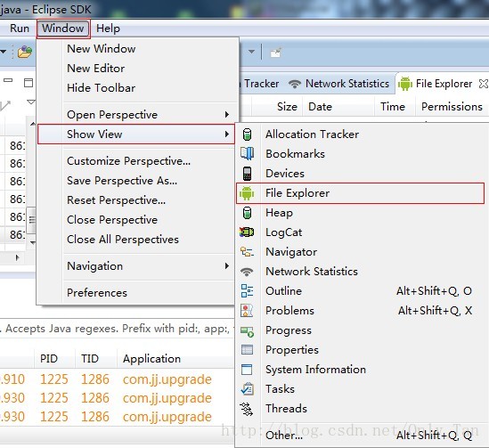489x448 pixels.
Task: Click the pin icon in the toolbar
Action: (x=276, y=53)
